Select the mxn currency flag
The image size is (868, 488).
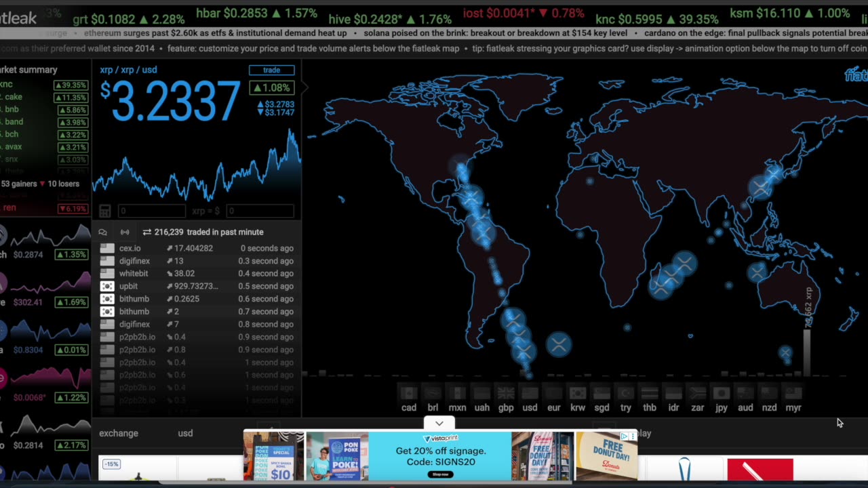pyautogui.click(x=457, y=393)
